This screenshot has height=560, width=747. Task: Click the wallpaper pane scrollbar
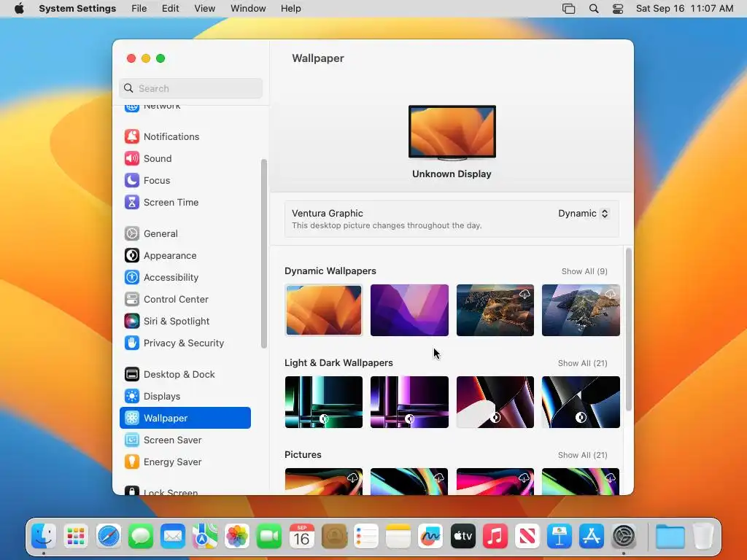(x=628, y=329)
